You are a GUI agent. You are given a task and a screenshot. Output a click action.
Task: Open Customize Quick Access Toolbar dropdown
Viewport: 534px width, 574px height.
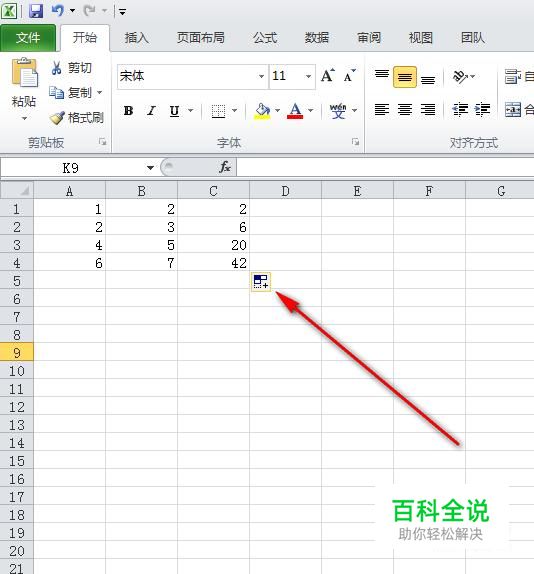pos(123,12)
